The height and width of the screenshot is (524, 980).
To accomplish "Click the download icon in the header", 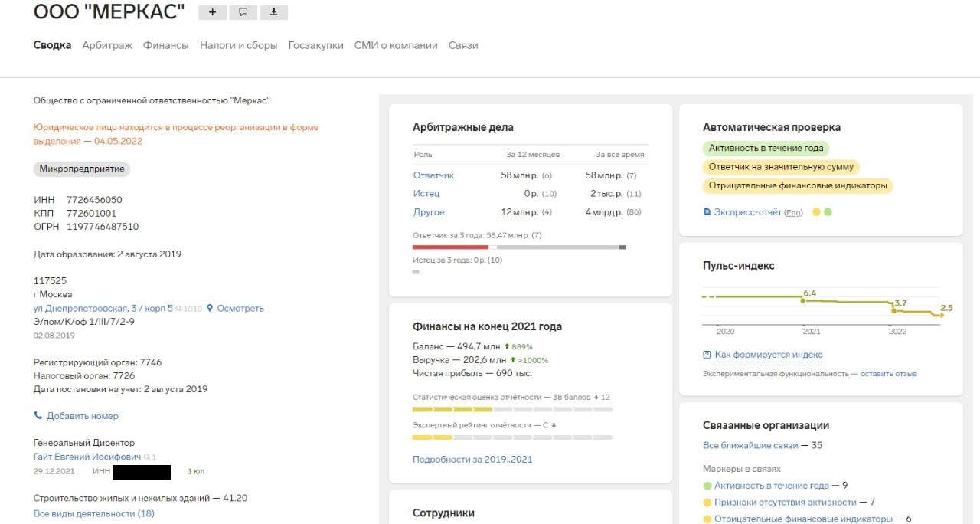I will pyautogui.click(x=273, y=12).
